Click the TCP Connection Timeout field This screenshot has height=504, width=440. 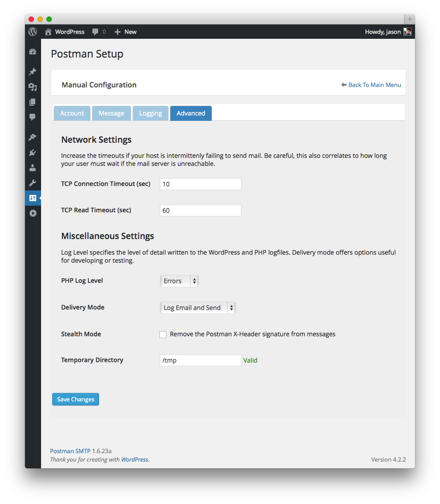tap(200, 184)
